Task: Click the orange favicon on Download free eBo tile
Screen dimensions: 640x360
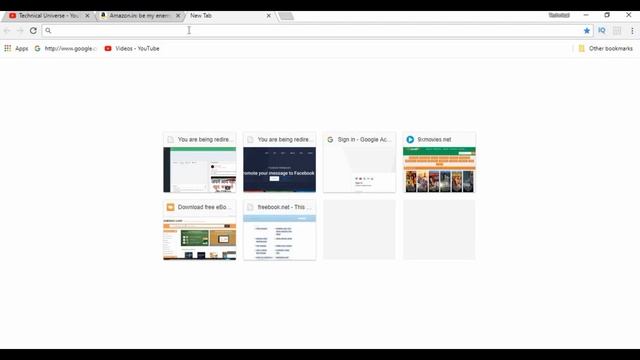Action: coord(170,207)
